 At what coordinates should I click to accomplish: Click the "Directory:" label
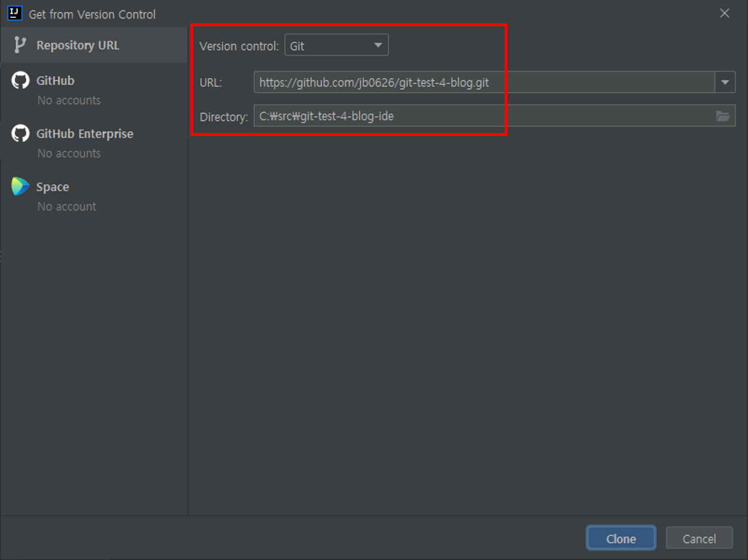pos(224,117)
